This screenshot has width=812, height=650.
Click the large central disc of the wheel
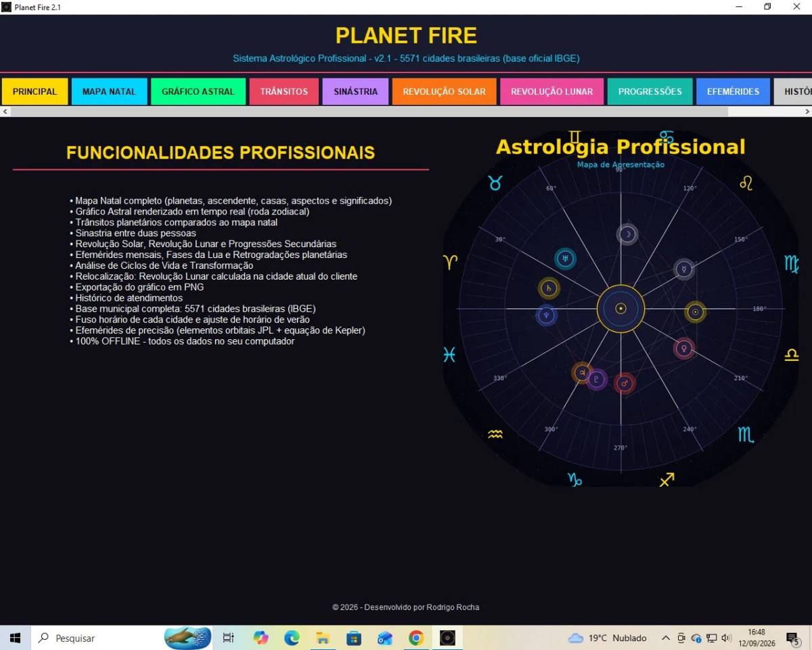coord(621,309)
